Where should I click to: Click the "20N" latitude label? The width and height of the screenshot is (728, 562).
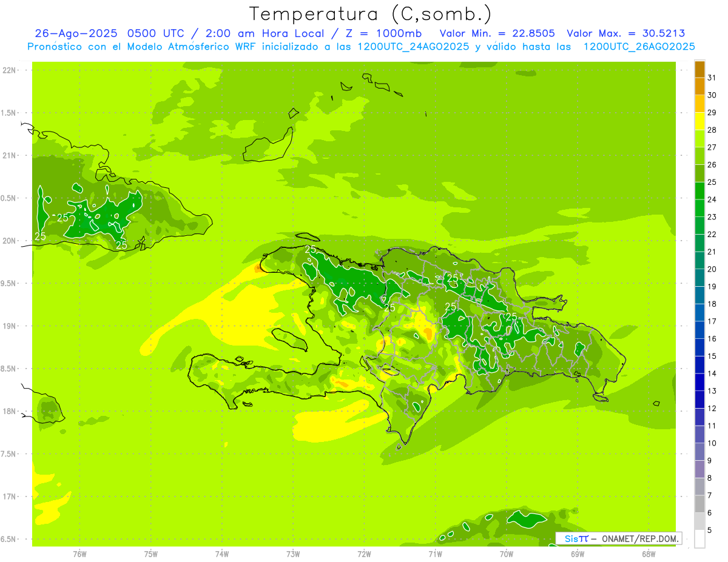pos(10,241)
